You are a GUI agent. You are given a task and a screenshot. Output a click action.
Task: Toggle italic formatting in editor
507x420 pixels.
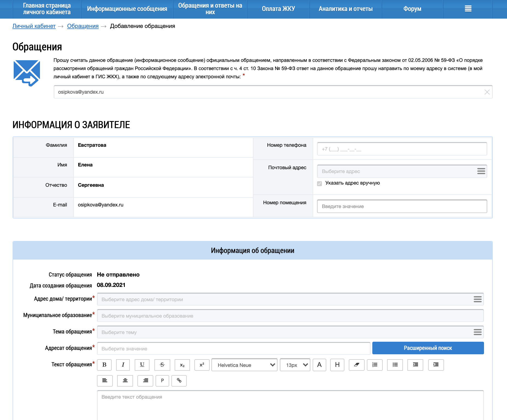(x=123, y=365)
